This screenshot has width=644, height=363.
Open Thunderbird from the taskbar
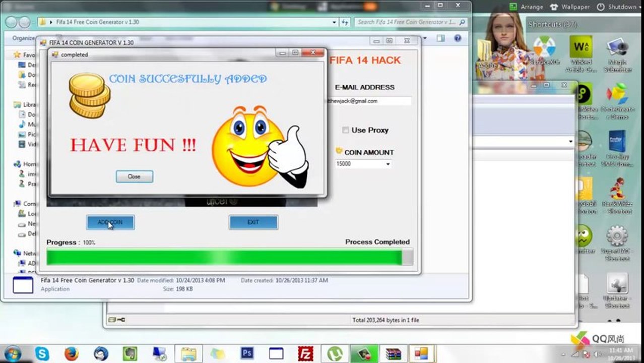(x=101, y=354)
